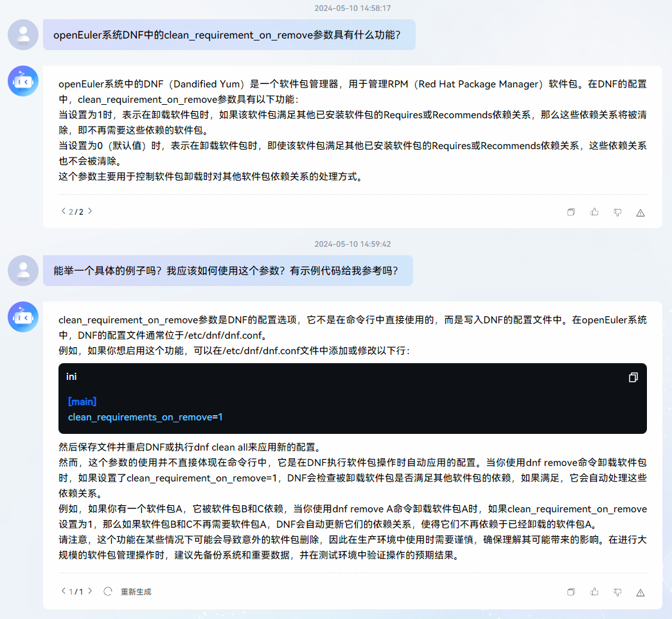This screenshot has width=672, height=619.
Task: Click the regenerate circular arrow icon
Action: tap(108, 591)
